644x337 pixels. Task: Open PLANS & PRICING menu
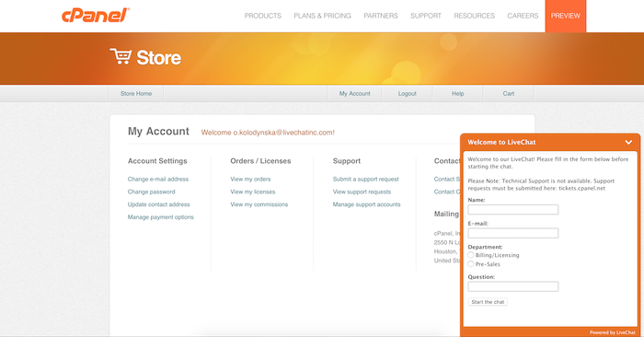pyautogui.click(x=322, y=16)
